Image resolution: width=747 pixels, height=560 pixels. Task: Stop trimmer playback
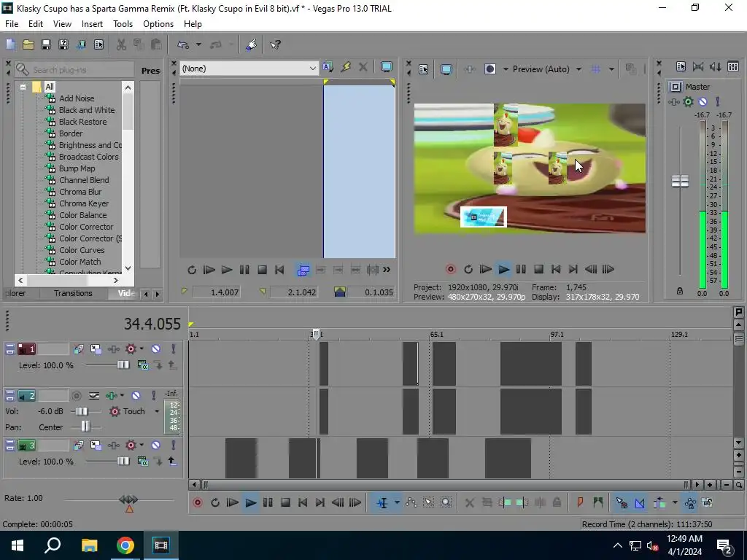tap(262, 270)
